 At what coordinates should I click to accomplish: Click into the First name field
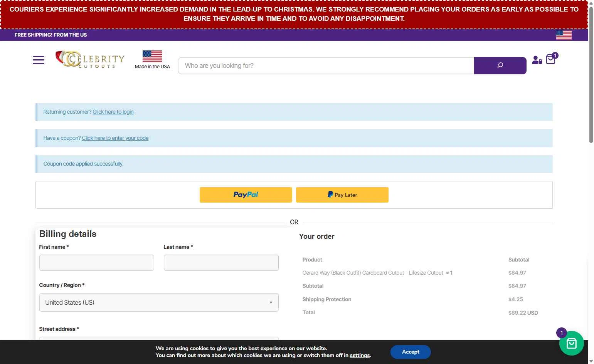[97, 263]
